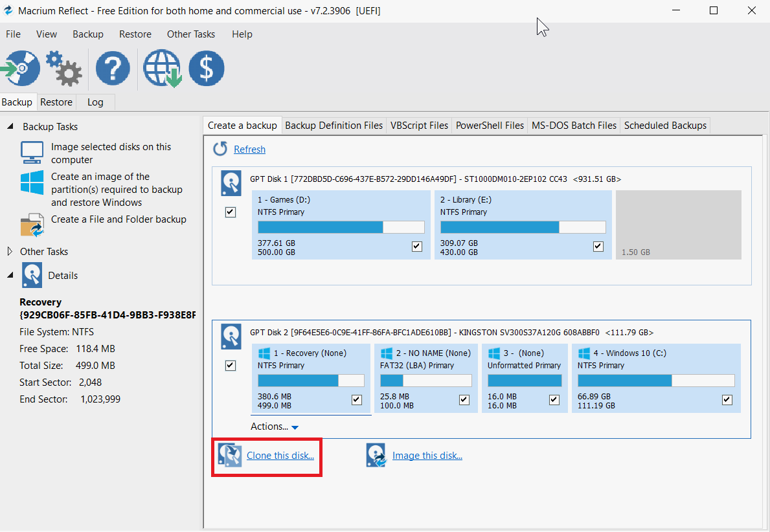Click Create a File and Folder backup
This screenshot has width=770, height=532.
(x=119, y=219)
